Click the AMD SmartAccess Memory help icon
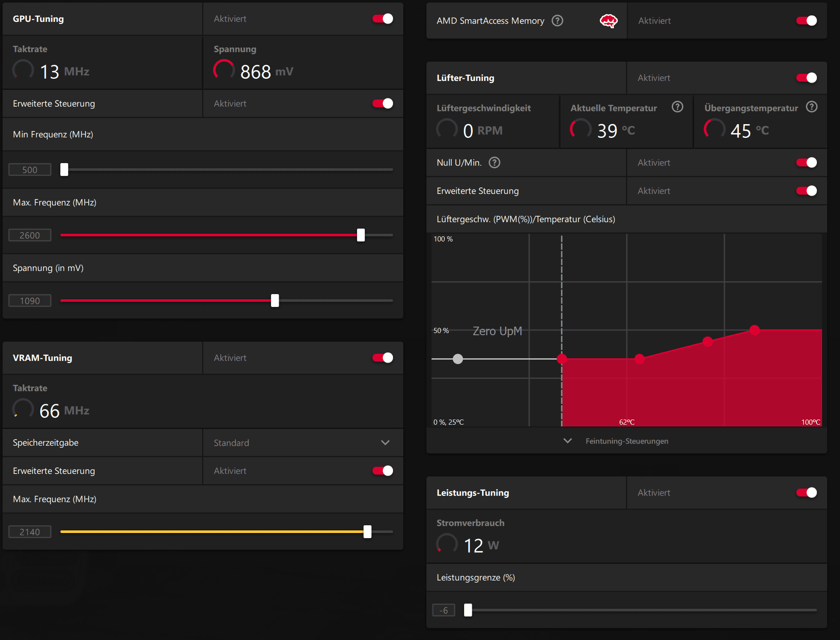 click(x=557, y=21)
